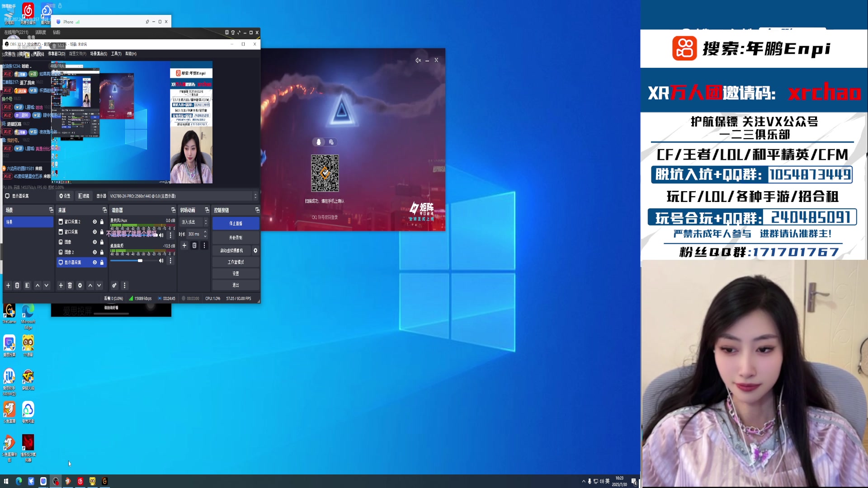Open scene filters icon in 场景 panel
This screenshot has height=488, width=868.
coord(27,286)
